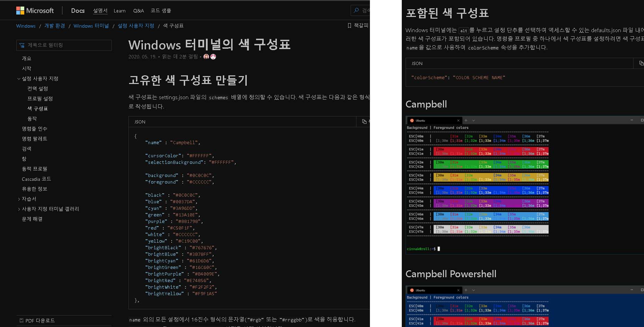Open the 전역 설정 page

(38, 88)
